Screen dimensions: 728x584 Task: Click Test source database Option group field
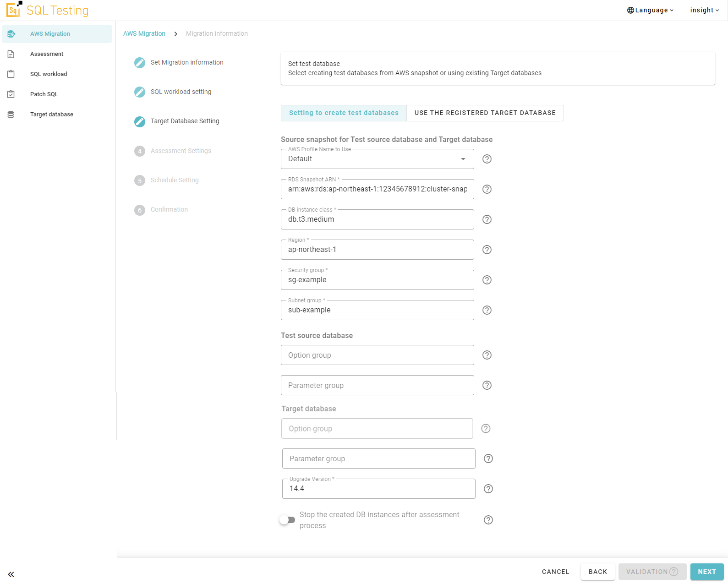(378, 355)
